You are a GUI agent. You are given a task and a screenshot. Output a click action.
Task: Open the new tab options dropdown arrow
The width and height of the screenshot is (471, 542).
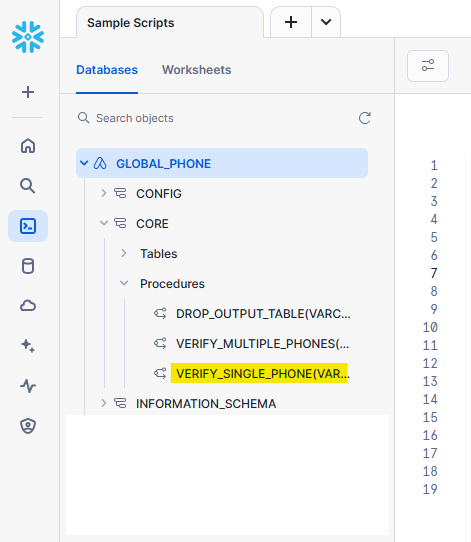(x=326, y=22)
